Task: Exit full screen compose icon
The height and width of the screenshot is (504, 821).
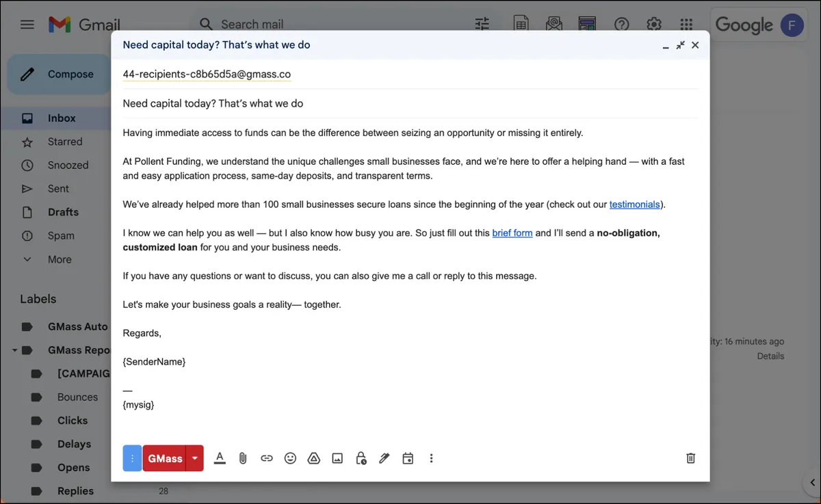Action: [680, 45]
